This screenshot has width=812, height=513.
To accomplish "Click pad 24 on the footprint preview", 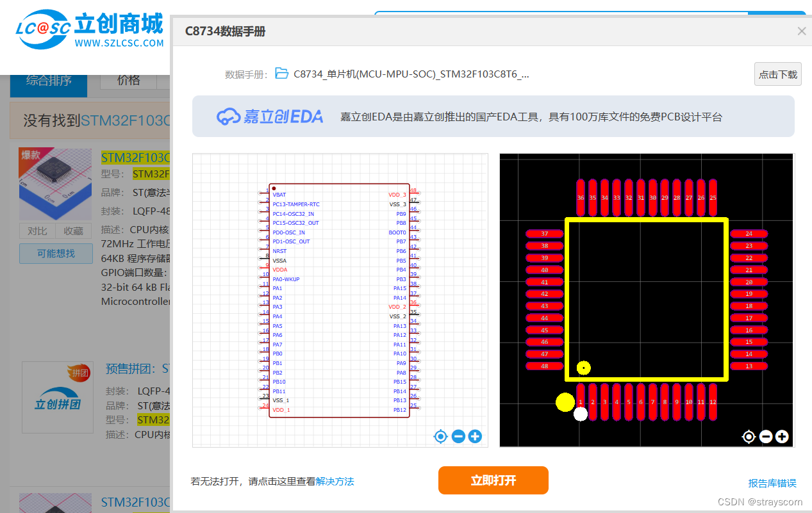I will pos(749,234).
